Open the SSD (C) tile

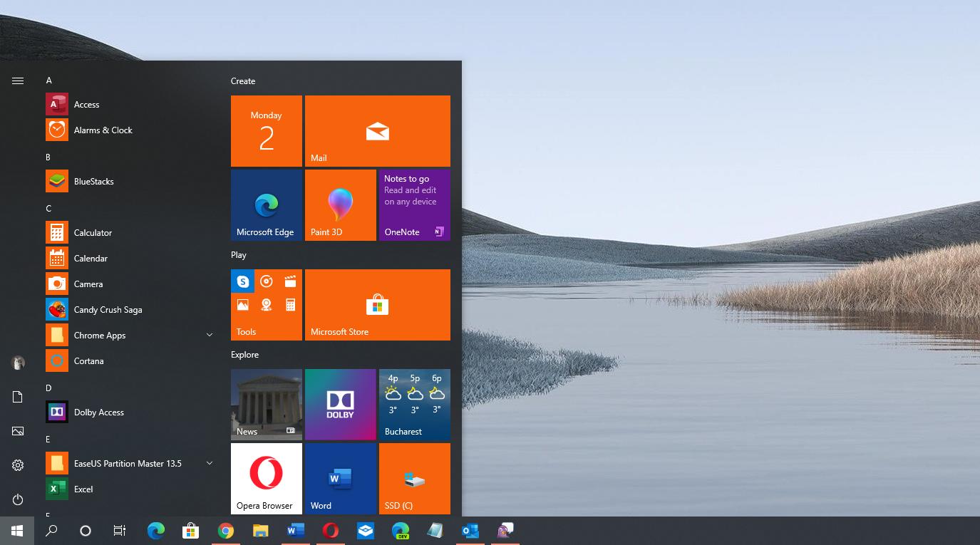click(x=415, y=479)
